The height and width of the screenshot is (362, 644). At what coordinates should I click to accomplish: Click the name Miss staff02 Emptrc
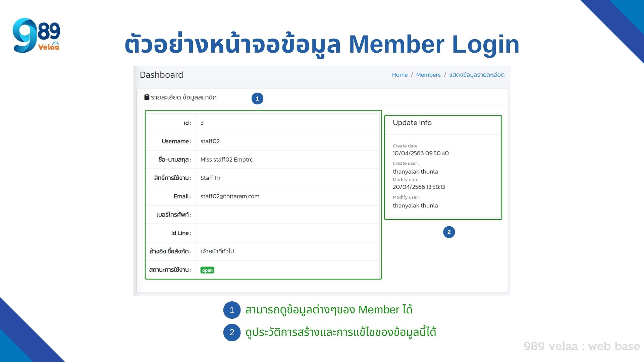[x=226, y=160]
